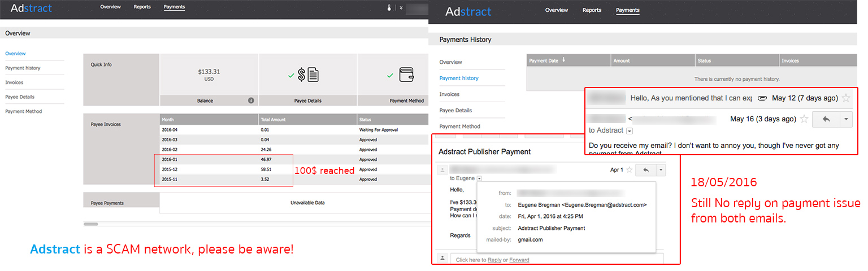Image resolution: width=868 pixels, height=271 pixels.
Task: Open Payment Method in the right window's sidebar
Action: point(459,126)
